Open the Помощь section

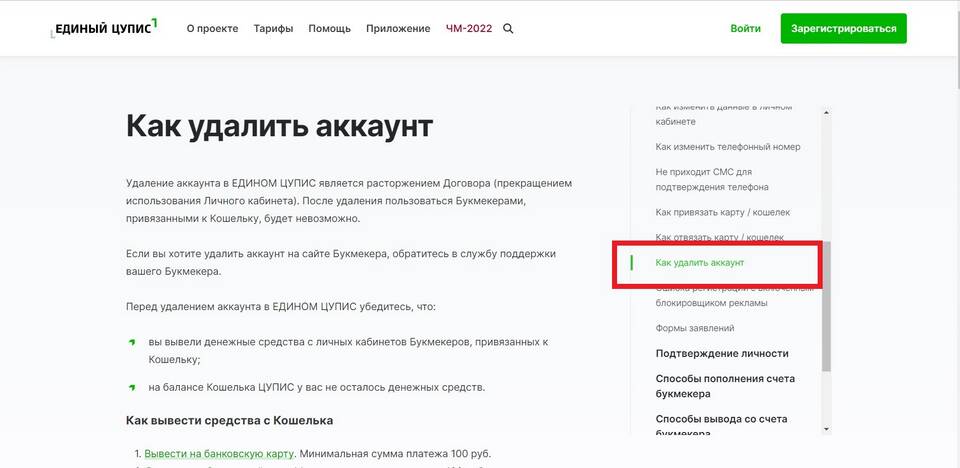tap(329, 29)
